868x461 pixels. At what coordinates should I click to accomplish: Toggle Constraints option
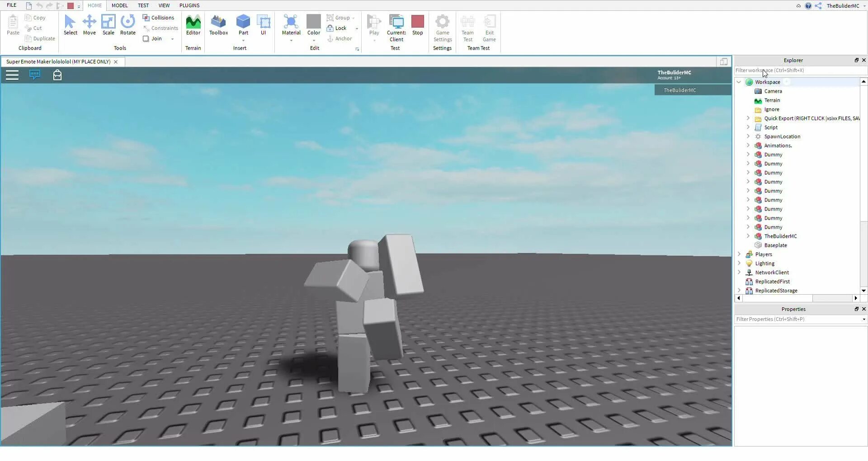click(x=160, y=28)
